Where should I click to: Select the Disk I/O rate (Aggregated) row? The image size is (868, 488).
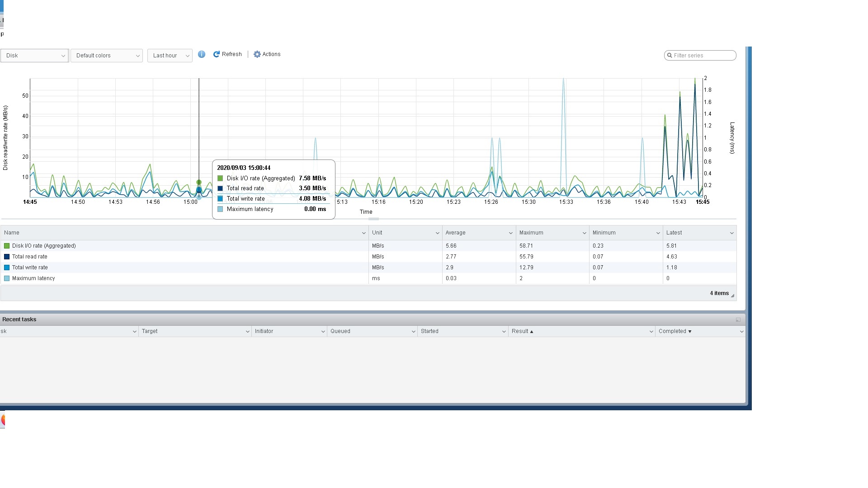coord(368,246)
